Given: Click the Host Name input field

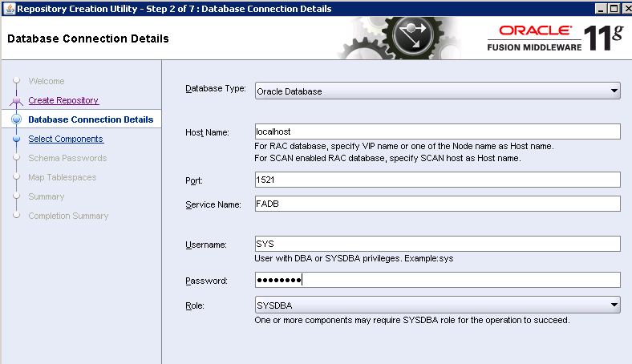Looking at the screenshot, I should point(437,131).
